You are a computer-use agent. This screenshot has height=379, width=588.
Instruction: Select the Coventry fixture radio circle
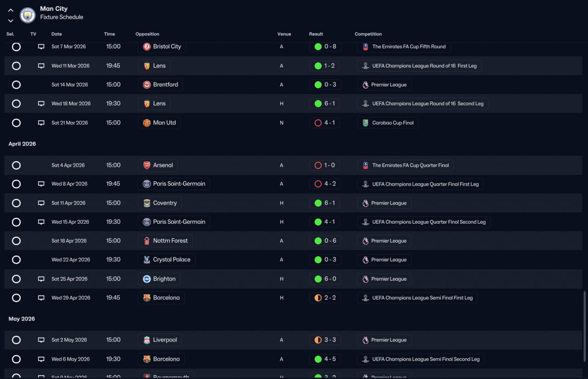point(17,203)
